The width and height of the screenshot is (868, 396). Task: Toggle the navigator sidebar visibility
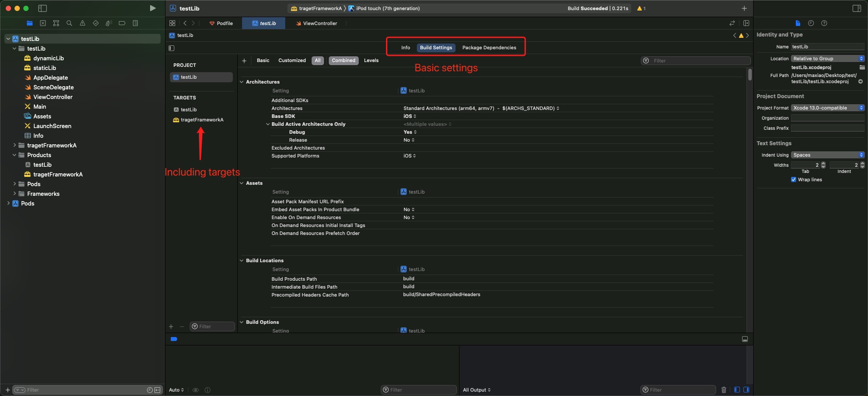coord(43,8)
